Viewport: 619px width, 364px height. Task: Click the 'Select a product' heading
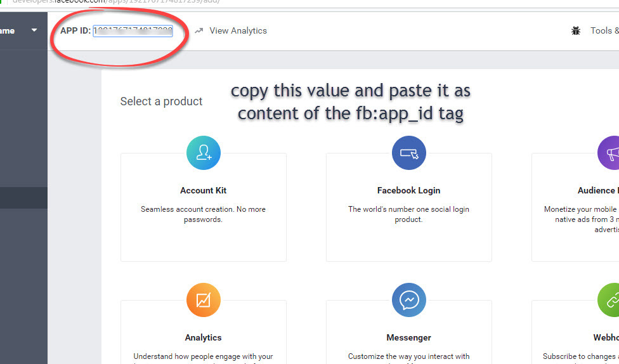tap(161, 101)
